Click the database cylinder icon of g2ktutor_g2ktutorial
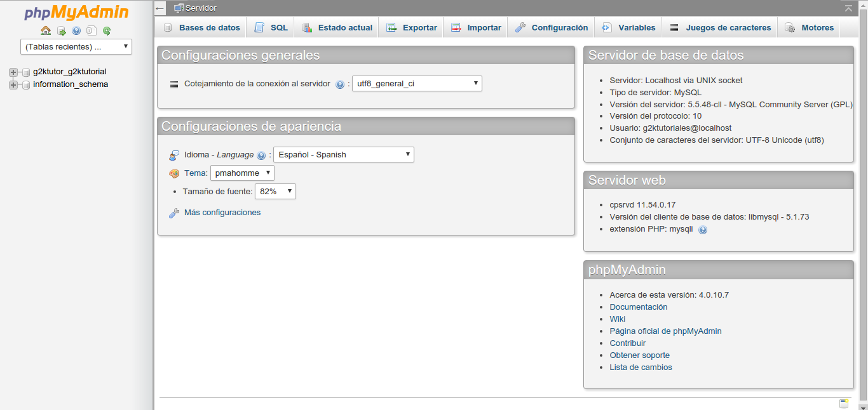This screenshot has width=868, height=410. (26, 72)
